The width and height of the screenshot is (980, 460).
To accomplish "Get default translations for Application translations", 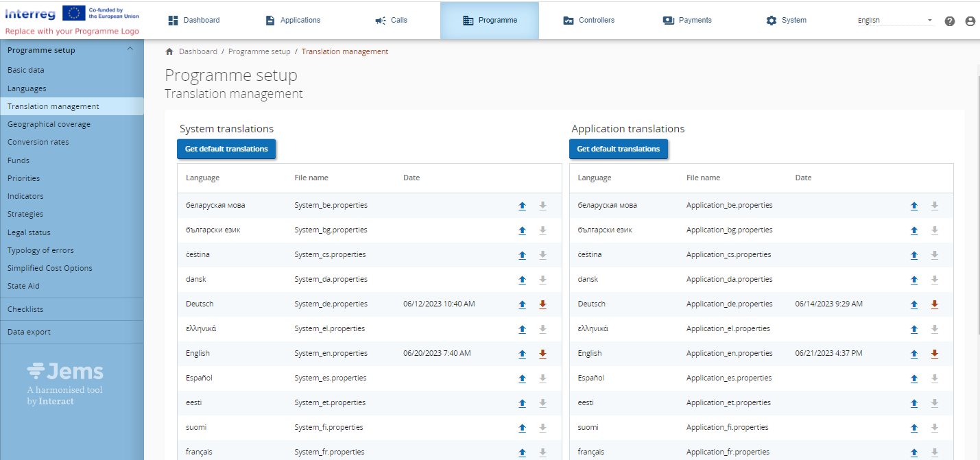I will coord(618,149).
